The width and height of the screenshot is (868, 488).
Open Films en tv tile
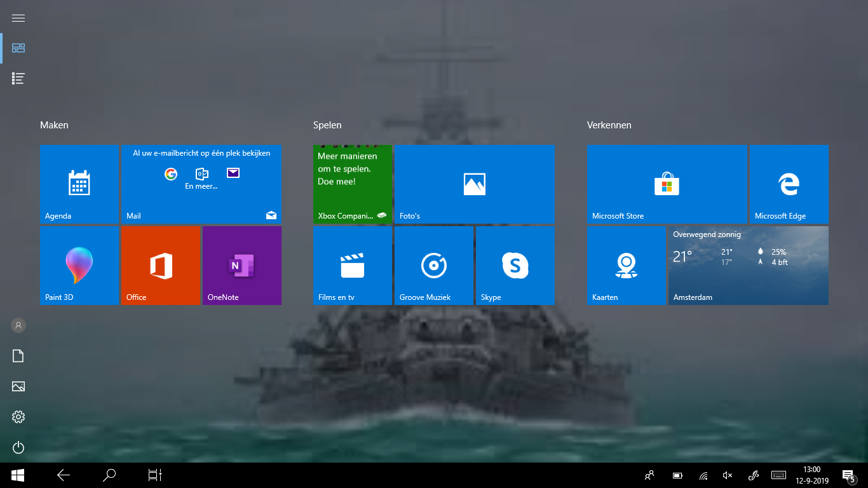[353, 265]
